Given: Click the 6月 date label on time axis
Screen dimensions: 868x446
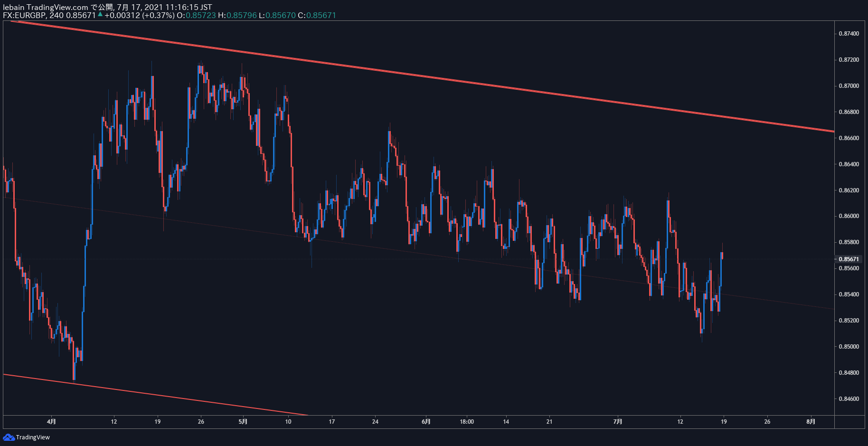Looking at the screenshot, I should 426,422.
